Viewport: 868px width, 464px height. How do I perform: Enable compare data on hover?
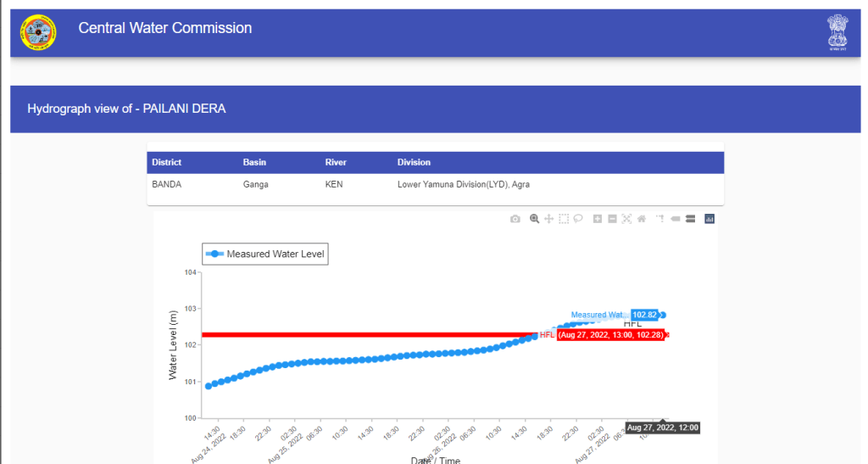[691, 219]
